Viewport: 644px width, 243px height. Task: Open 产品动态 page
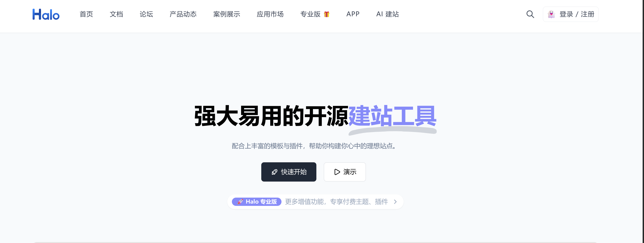pos(183,14)
